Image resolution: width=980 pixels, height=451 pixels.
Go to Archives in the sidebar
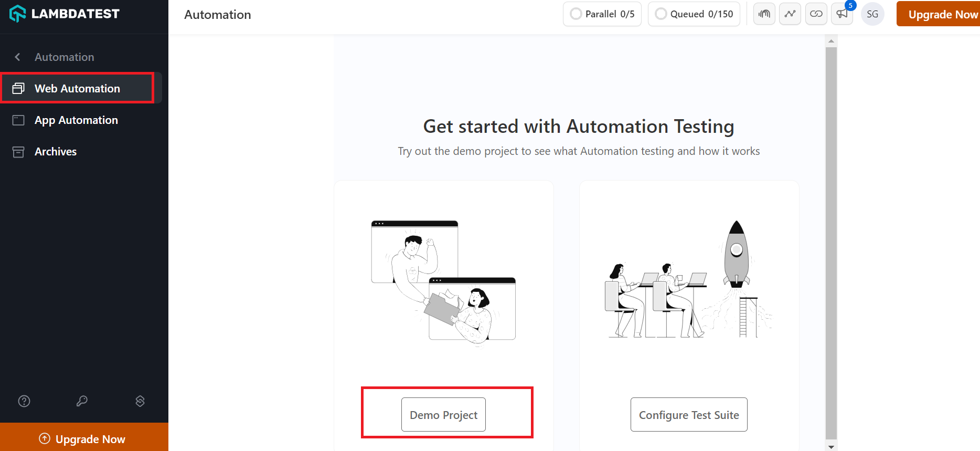(56, 152)
